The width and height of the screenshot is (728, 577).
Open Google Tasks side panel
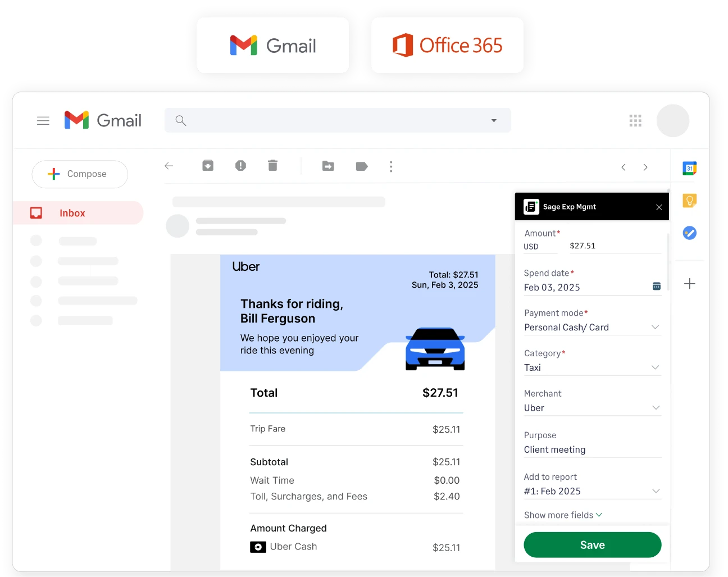tap(689, 233)
